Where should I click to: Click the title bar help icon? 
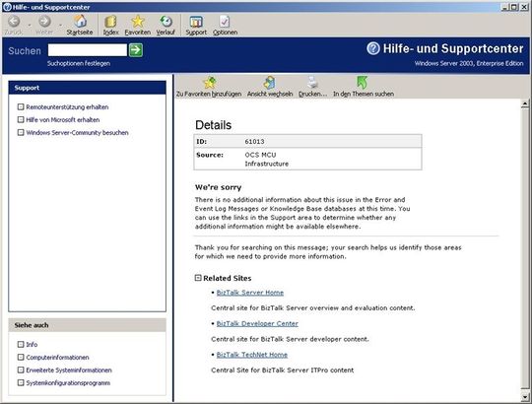pyautogui.click(x=7, y=7)
